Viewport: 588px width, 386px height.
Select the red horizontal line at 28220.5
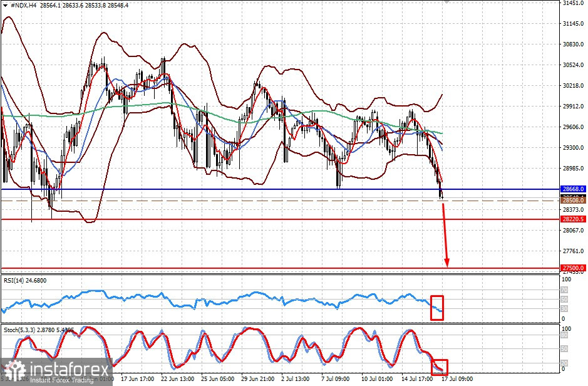[x=281, y=219]
